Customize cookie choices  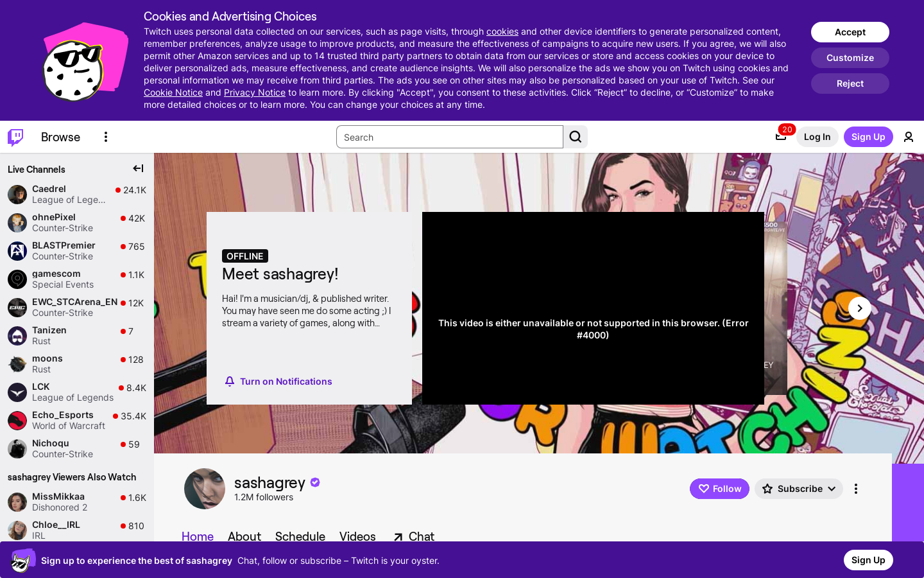tap(850, 58)
